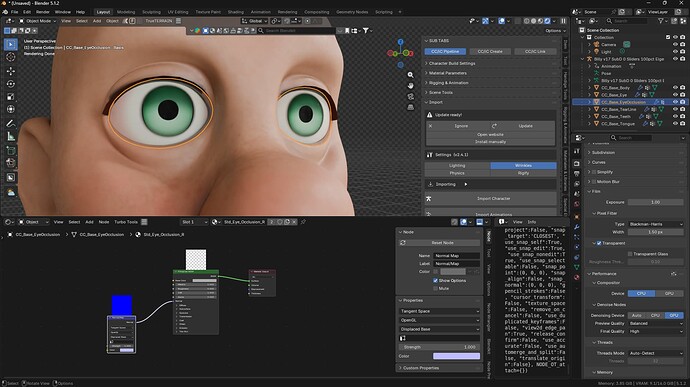690x387 pixels.
Task: Open the Render menu
Action: [43, 12]
